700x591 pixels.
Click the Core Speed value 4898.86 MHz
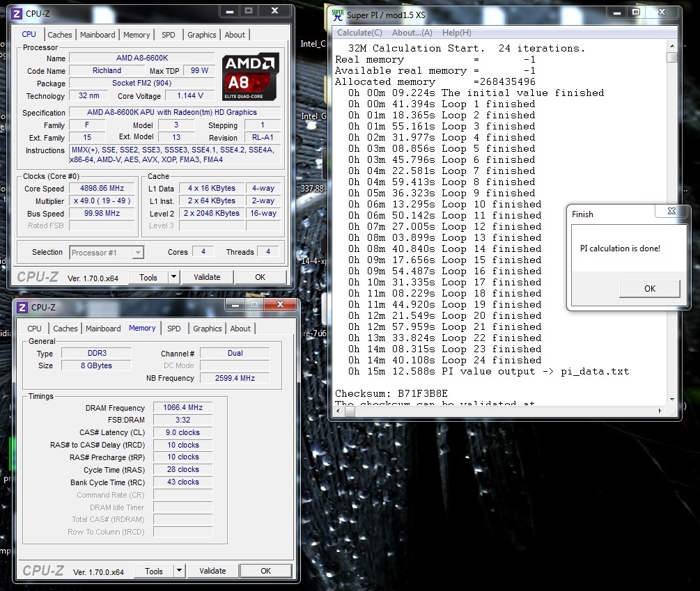click(102, 188)
